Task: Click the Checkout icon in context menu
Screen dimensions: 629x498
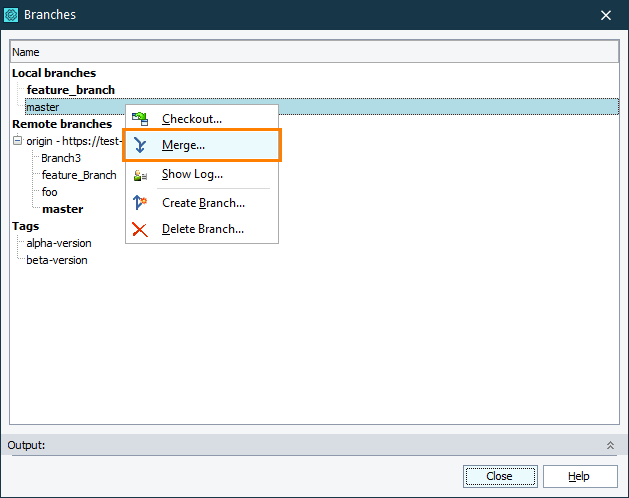Action: [x=140, y=119]
